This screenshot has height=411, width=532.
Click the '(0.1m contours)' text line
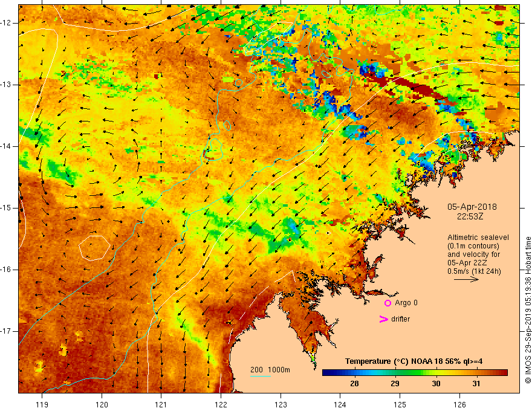click(473, 246)
